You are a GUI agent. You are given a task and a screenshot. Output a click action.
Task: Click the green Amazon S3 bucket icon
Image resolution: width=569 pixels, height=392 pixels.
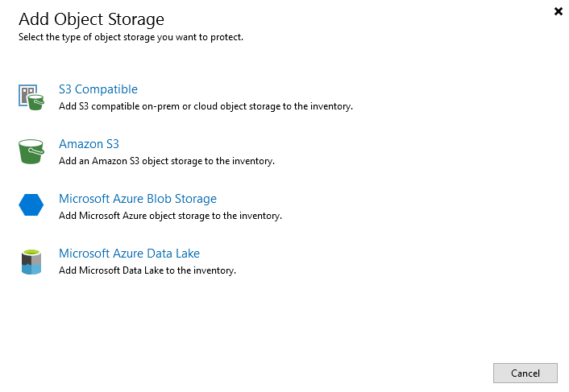point(31,151)
